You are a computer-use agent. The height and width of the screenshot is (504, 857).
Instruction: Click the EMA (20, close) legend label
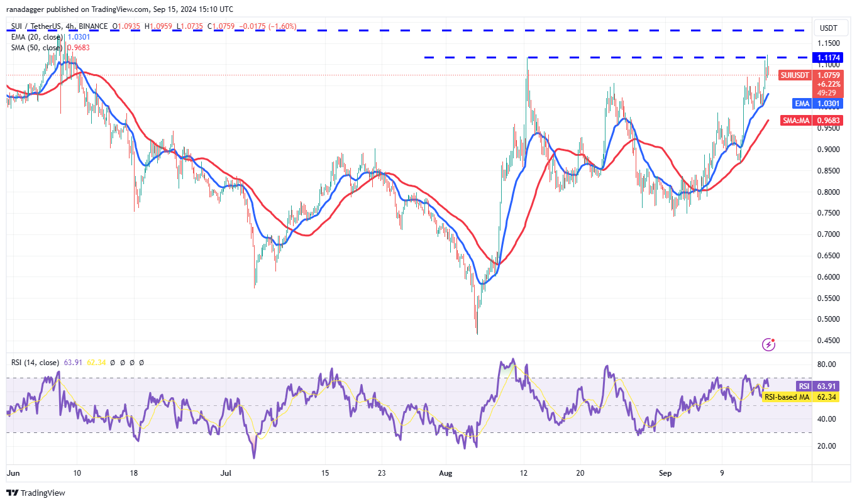(x=37, y=37)
